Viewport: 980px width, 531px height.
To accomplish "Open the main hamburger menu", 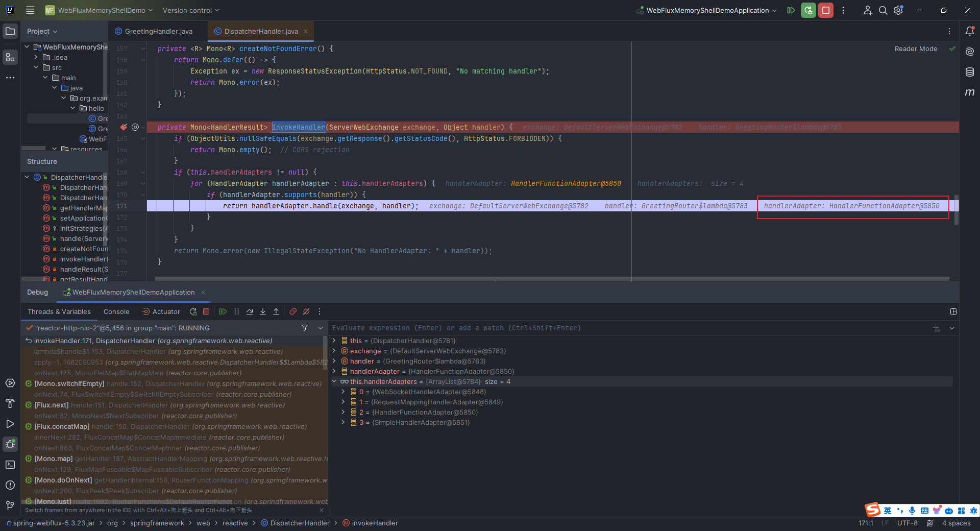I will pyautogui.click(x=30, y=10).
